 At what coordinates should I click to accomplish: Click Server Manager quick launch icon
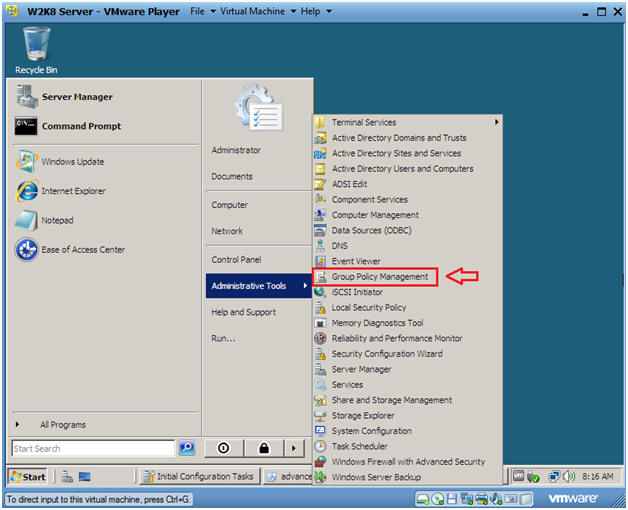click(x=67, y=476)
